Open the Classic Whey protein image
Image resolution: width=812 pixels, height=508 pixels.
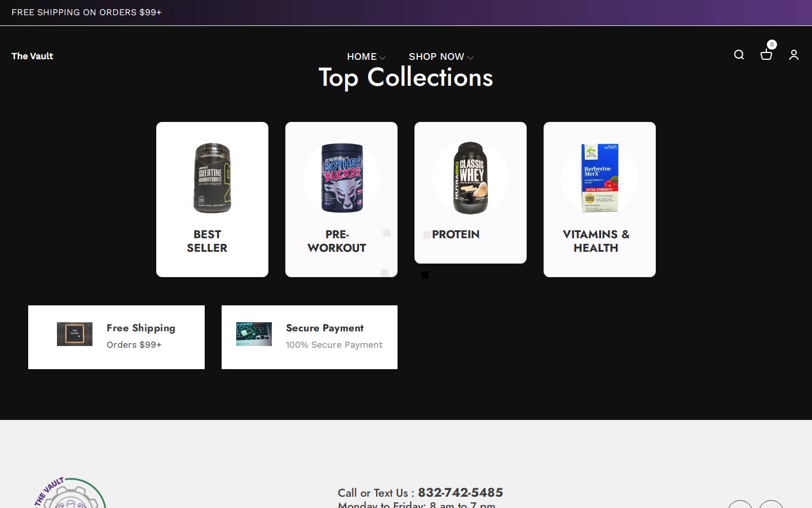[x=470, y=178]
